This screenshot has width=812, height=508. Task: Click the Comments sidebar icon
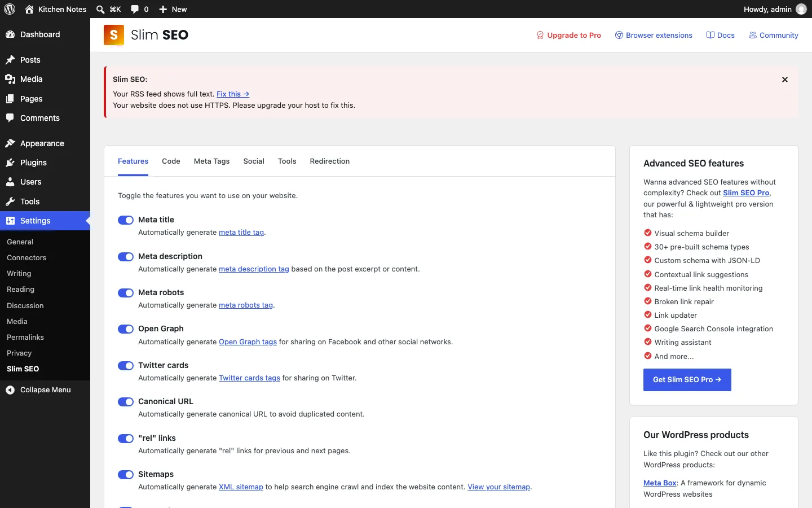pyautogui.click(x=10, y=118)
